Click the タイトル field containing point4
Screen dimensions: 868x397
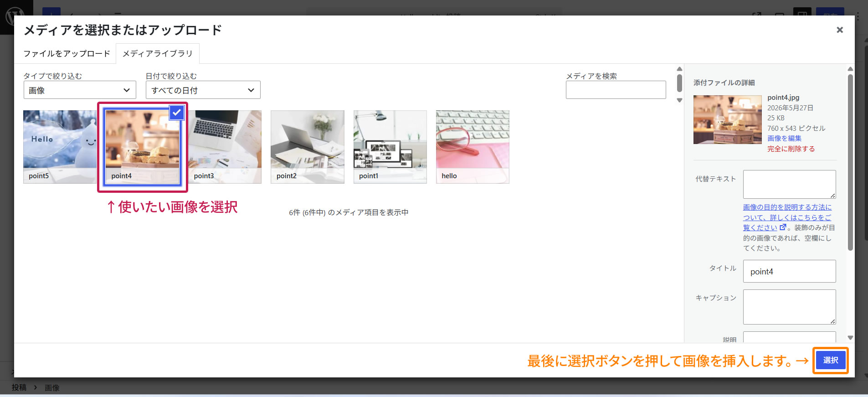click(789, 271)
